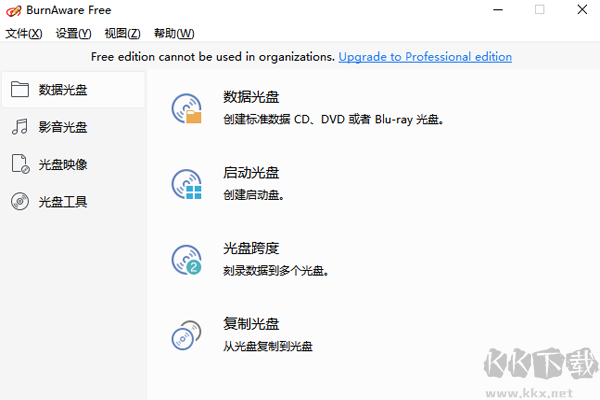Select the 数据光盘 sidebar category label

click(x=63, y=90)
